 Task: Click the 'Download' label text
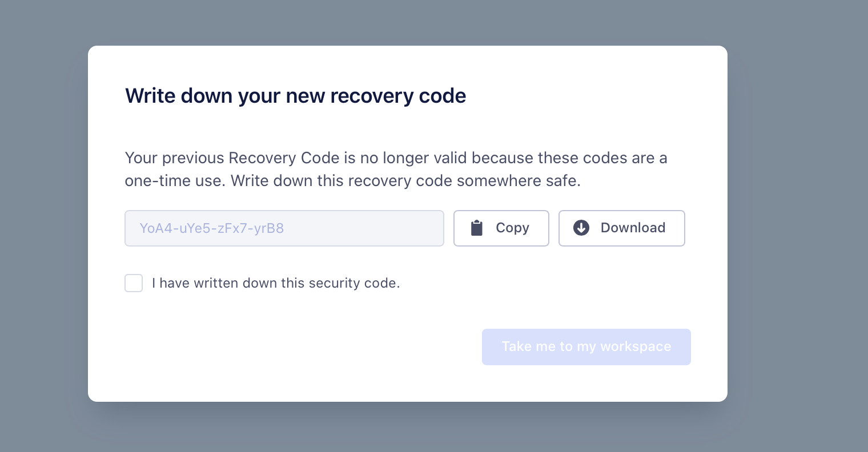tap(633, 228)
